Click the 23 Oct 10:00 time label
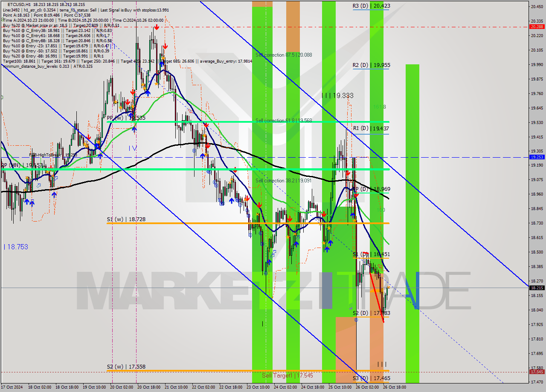Screen dimensions: 546x392 coord(258,387)
